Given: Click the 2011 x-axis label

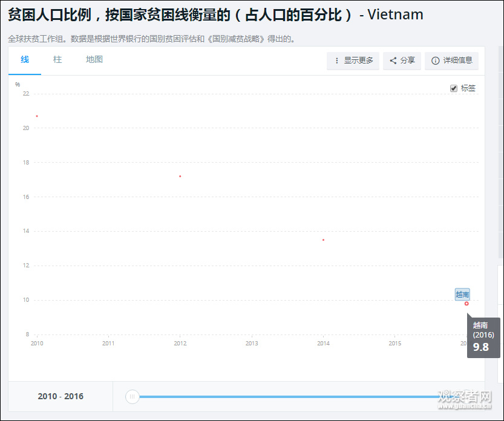Looking at the screenshot, I should tap(108, 343).
